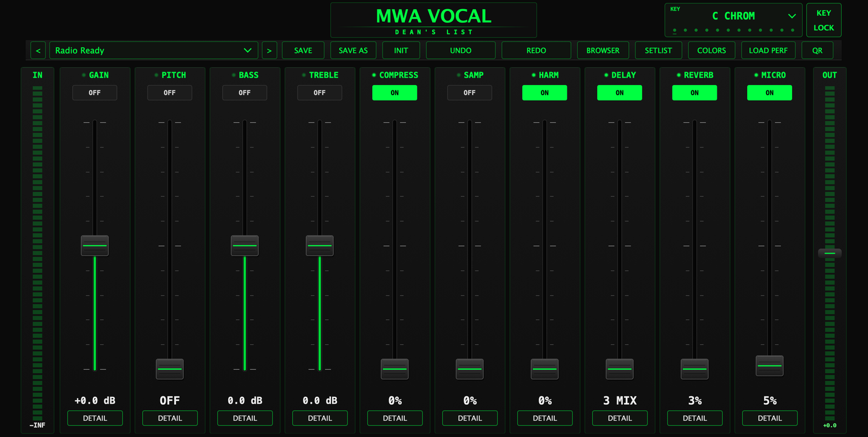Viewport: 868px width, 437px height.
Task: Open the COLORS settings
Action: pyautogui.click(x=711, y=50)
